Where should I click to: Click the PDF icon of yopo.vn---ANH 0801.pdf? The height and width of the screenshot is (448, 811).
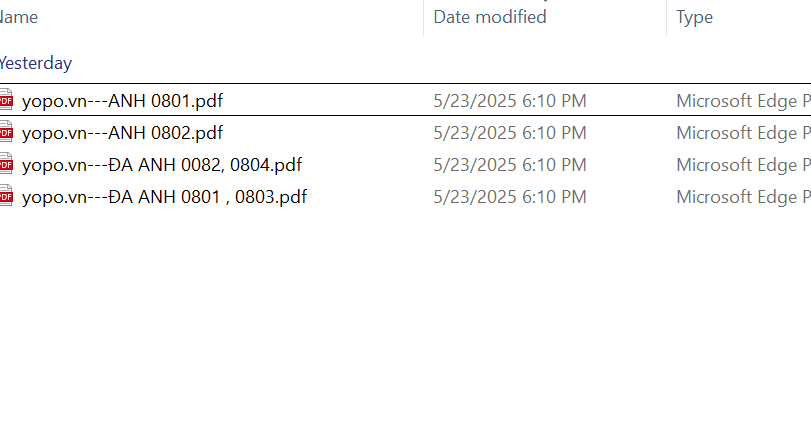click(x=6, y=100)
